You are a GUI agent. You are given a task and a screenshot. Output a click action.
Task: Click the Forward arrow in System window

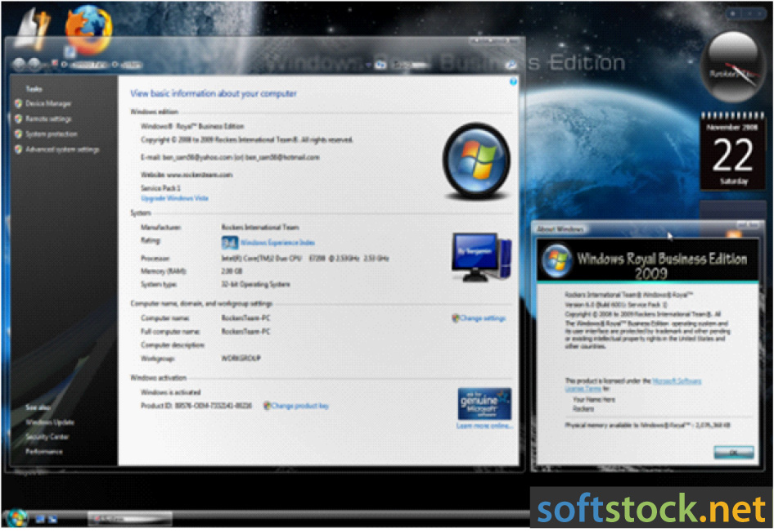[34, 64]
